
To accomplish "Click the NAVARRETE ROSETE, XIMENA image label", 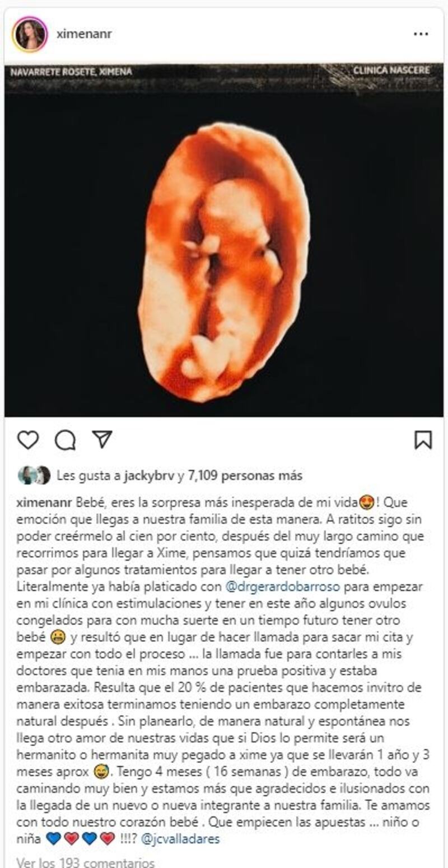I will [x=71, y=72].
